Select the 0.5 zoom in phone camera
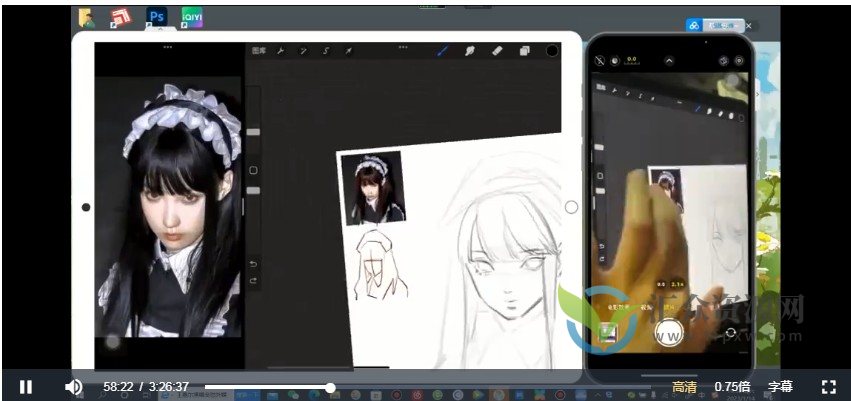851x401 pixels. [x=661, y=284]
